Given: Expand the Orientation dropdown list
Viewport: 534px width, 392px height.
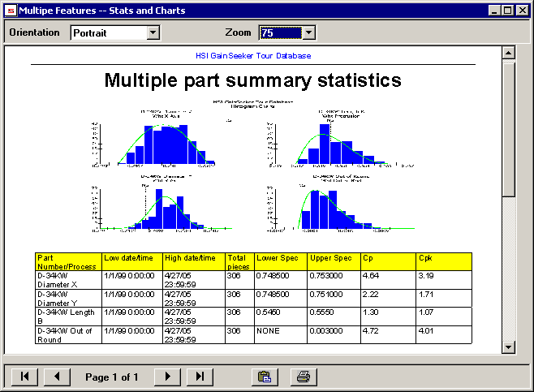Looking at the screenshot, I should coord(153,33).
